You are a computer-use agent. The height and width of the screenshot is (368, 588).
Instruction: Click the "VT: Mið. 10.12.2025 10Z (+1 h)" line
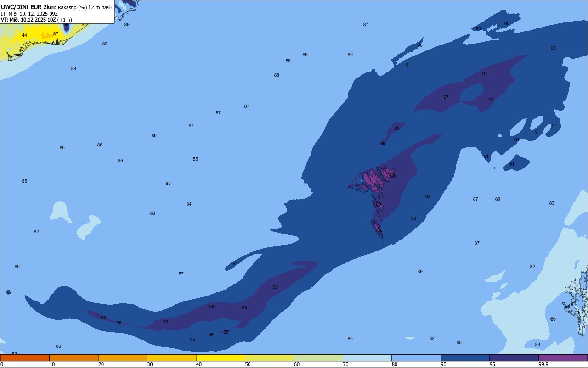tap(36, 20)
